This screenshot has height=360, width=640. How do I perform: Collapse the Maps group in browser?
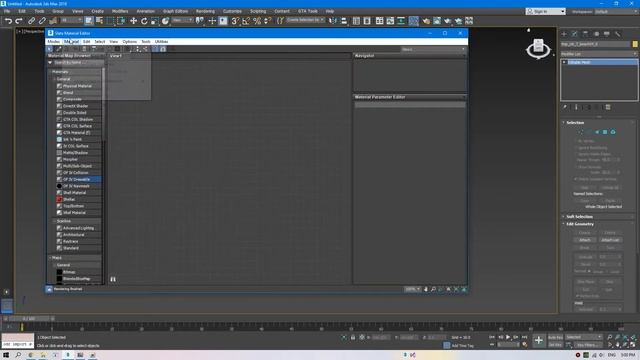pos(50,258)
